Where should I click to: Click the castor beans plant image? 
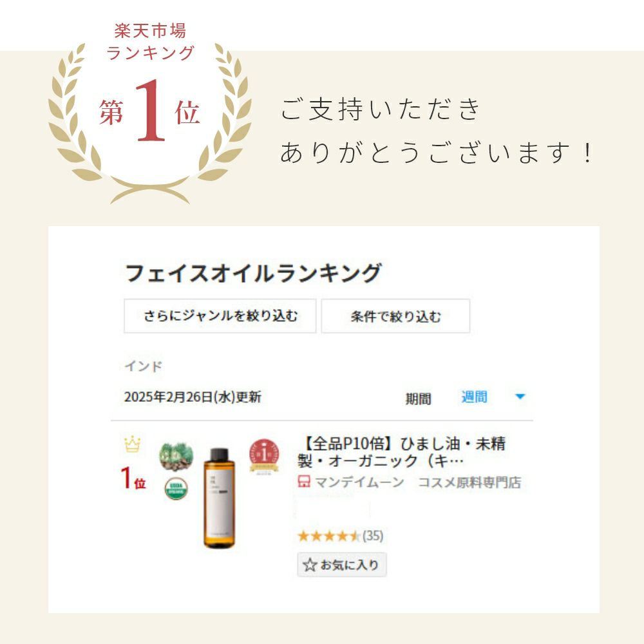click(176, 457)
